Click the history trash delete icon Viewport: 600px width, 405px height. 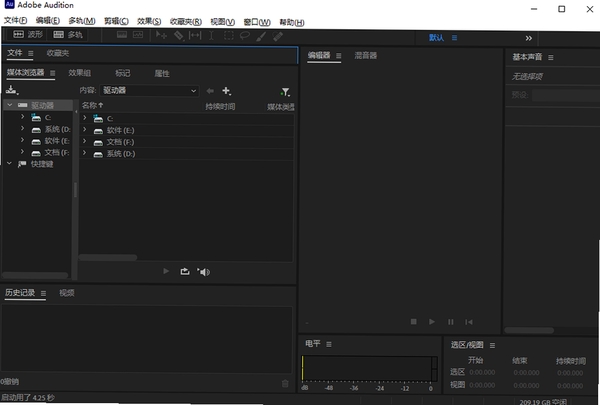(285, 383)
